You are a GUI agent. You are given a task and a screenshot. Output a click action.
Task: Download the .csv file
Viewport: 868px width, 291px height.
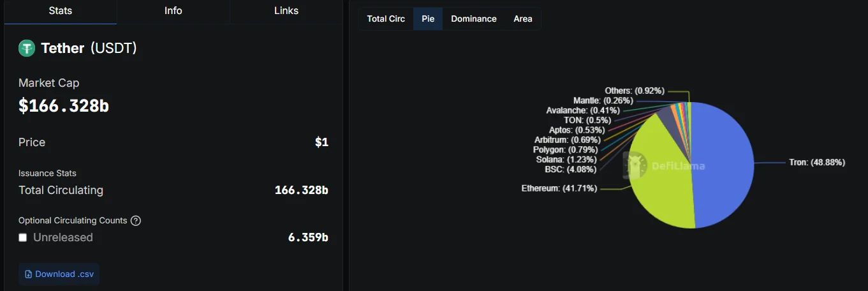[x=59, y=274]
